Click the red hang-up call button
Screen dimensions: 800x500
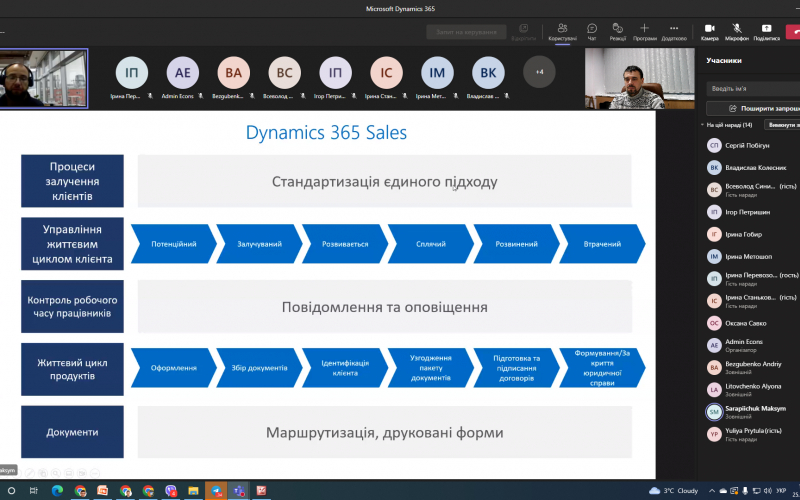point(793,32)
